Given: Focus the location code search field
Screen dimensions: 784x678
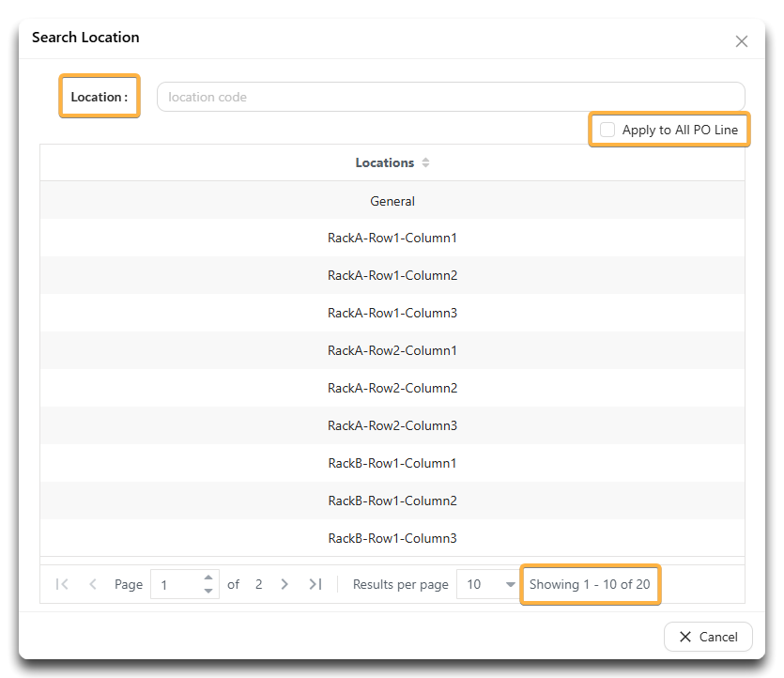Looking at the screenshot, I should click(451, 97).
